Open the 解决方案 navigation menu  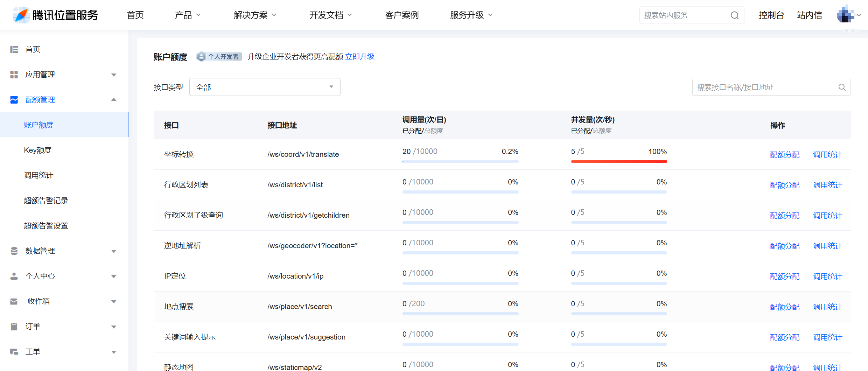click(255, 15)
